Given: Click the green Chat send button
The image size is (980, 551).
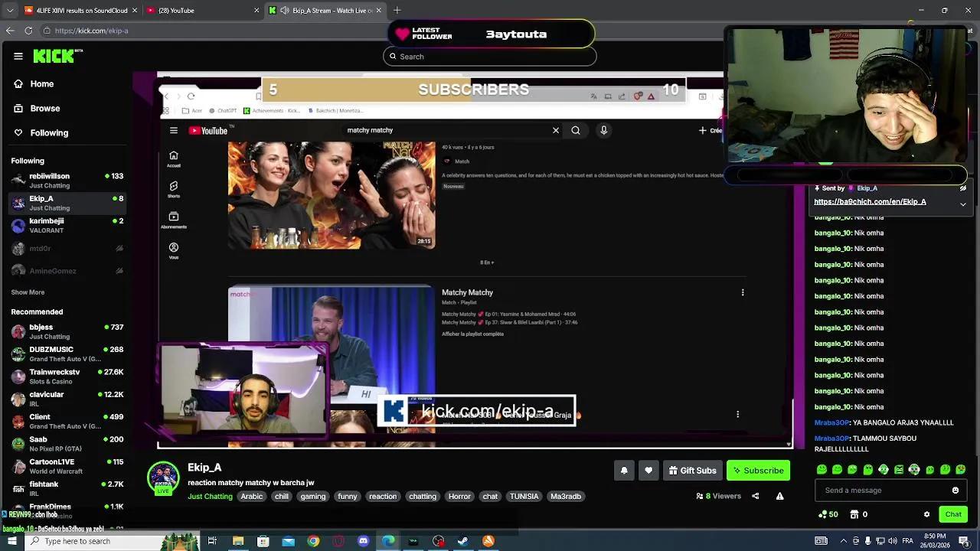Looking at the screenshot, I should 953,514.
